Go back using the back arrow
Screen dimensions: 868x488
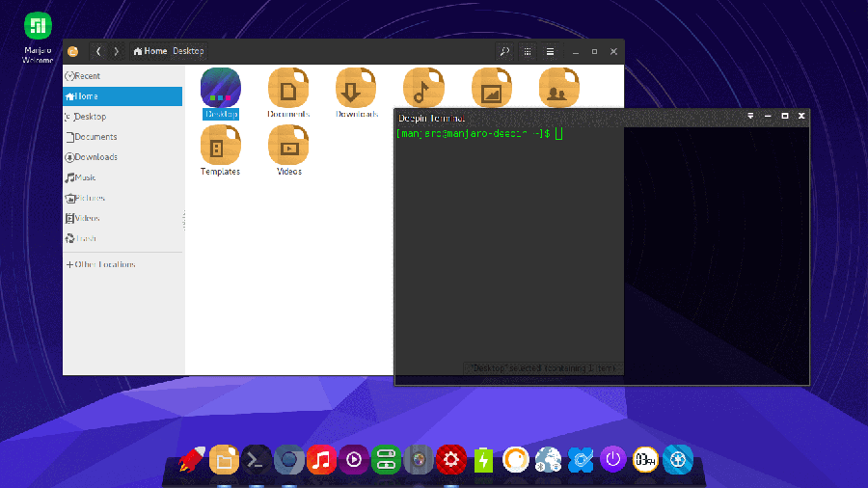(97, 51)
